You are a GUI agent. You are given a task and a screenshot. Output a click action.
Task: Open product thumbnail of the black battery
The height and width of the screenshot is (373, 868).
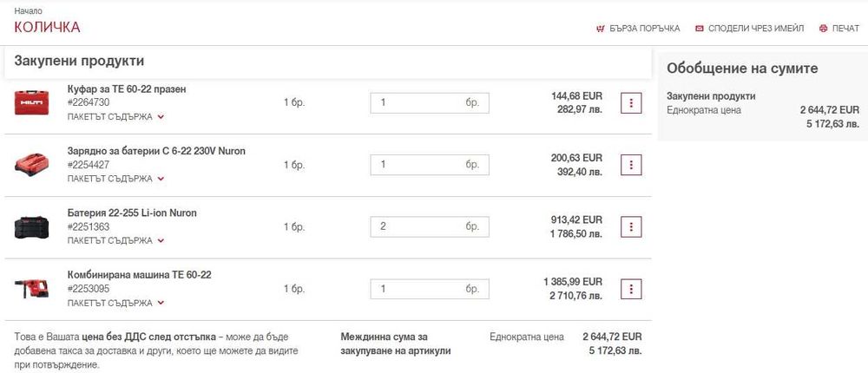coord(31,227)
